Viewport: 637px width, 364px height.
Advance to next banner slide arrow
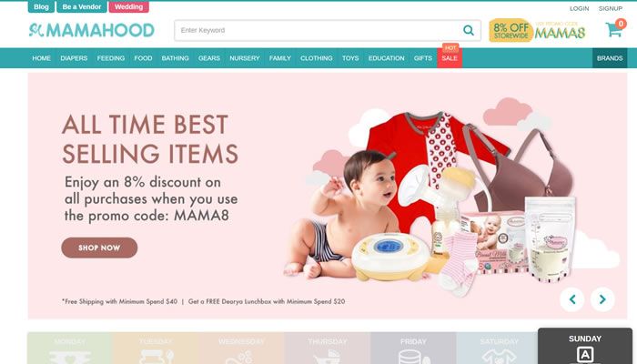[602, 299]
